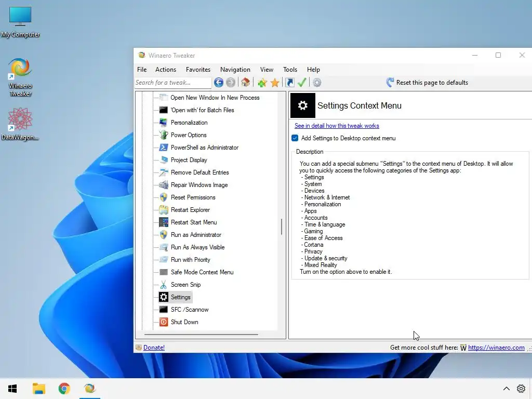The height and width of the screenshot is (399, 532).
Task: Open the Favorites menu
Action: coord(198,70)
